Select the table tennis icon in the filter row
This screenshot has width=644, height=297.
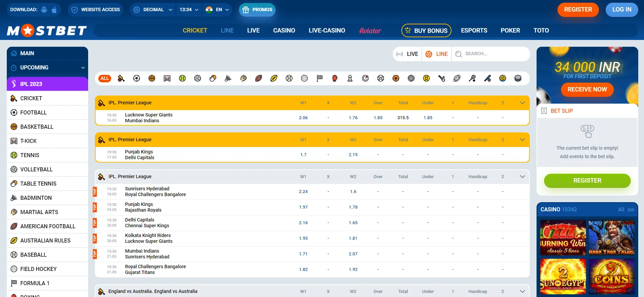pos(213,78)
